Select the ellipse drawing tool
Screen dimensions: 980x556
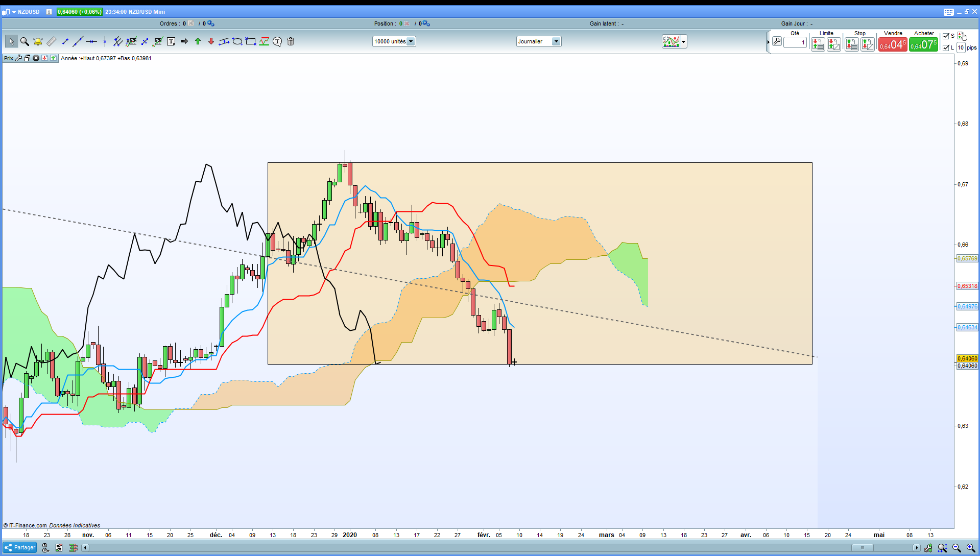click(x=237, y=42)
